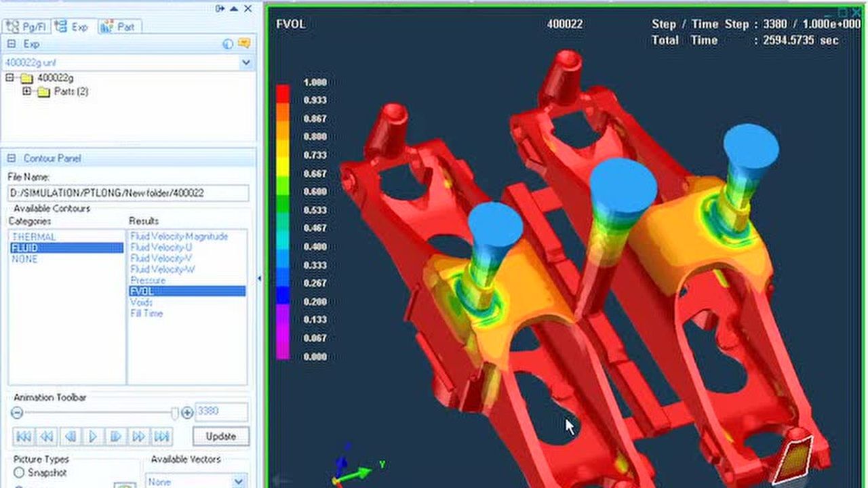Click the minus icon left of animation slider

(18, 413)
